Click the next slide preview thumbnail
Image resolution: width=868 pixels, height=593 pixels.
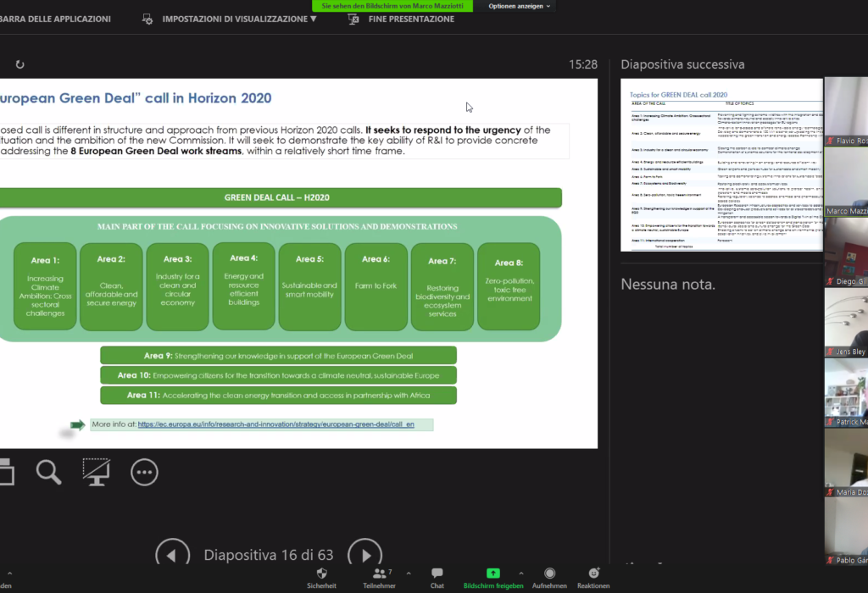[x=721, y=165]
